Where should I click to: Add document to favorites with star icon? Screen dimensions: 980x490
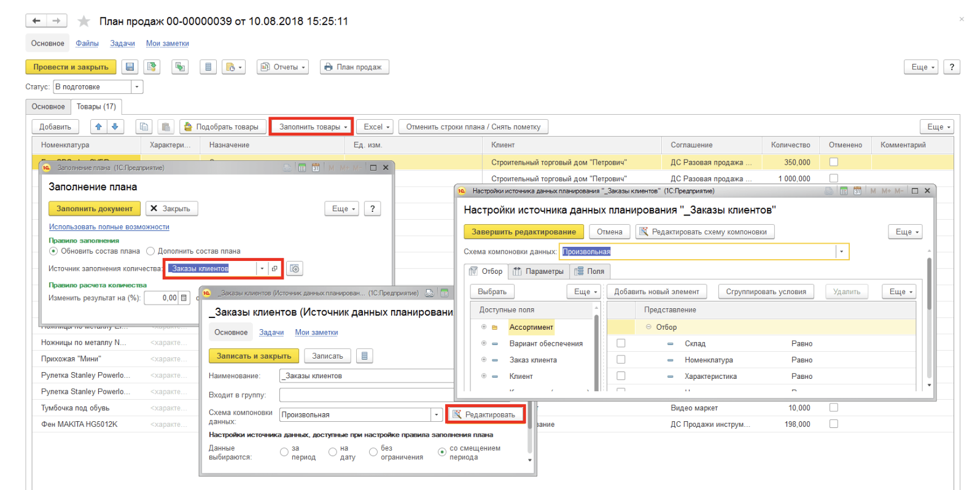(x=84, y=21)
